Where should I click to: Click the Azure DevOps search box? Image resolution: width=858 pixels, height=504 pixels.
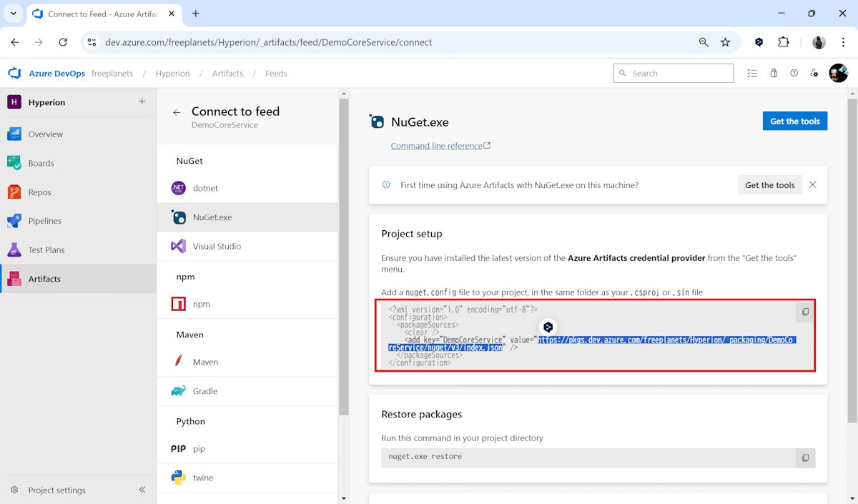click(x=673, y=74)
